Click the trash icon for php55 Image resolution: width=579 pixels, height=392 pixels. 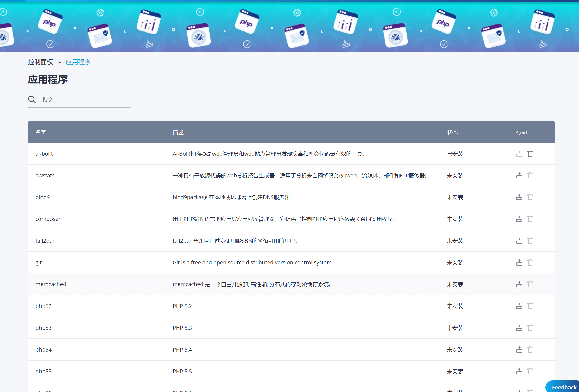pos(530,371)
